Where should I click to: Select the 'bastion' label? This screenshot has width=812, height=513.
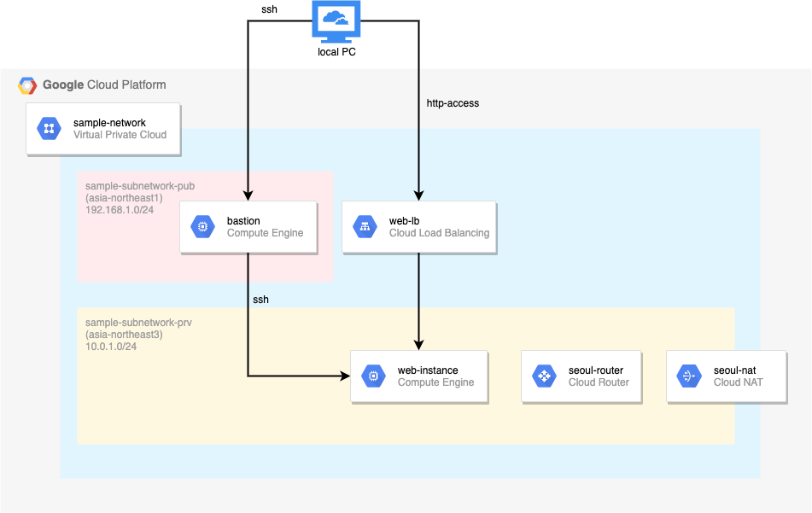click(243, 221)
